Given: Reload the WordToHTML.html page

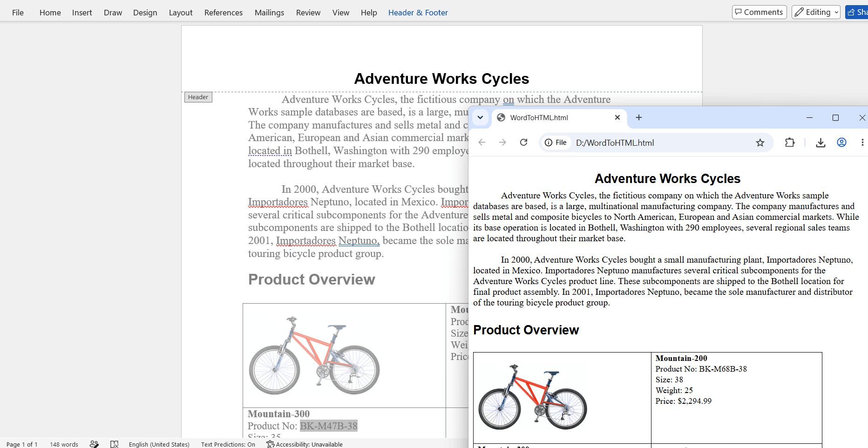Looking at the screenshot, I should pyautogui.click(x=523, y=143).
